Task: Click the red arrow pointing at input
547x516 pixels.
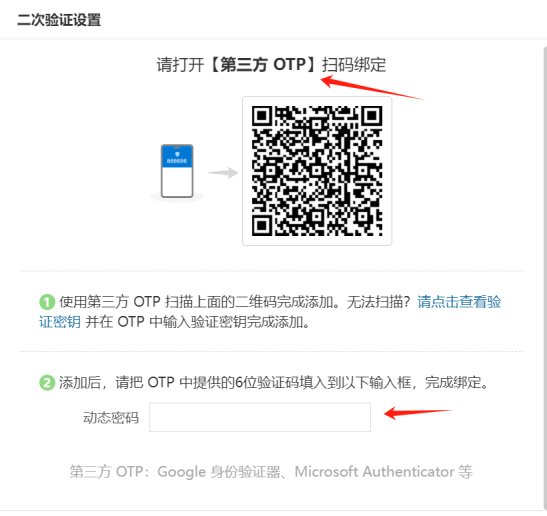Action: pos(418,413)
